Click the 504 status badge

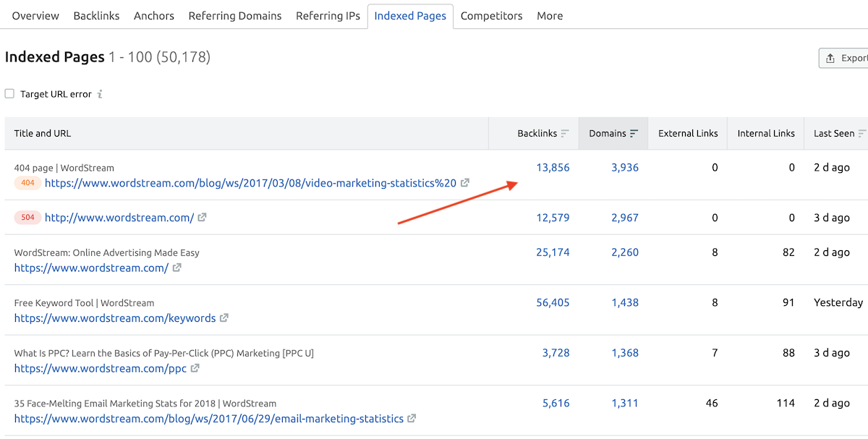[x=27, y=218]
